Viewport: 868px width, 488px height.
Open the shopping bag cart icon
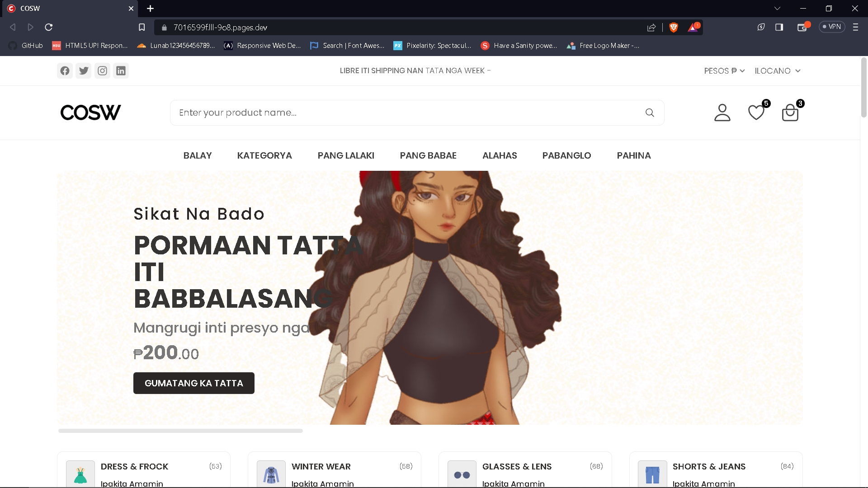coord(790,113)
